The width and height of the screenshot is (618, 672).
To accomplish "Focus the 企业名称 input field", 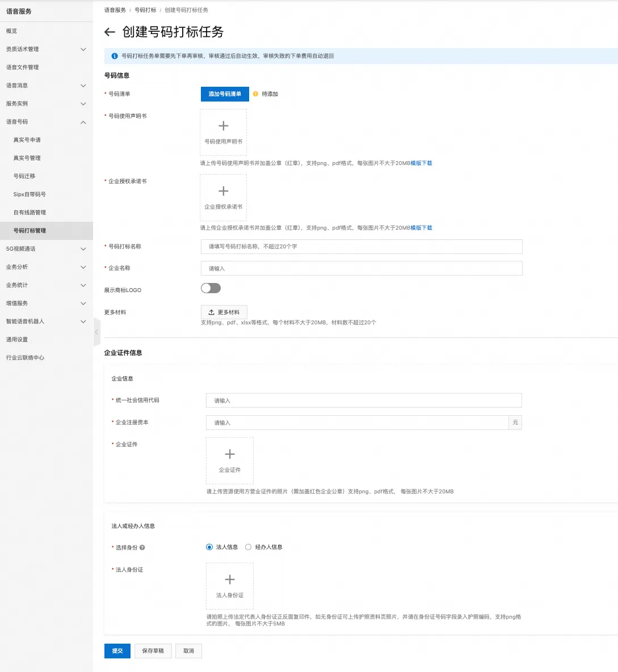I will coord(361,268).
